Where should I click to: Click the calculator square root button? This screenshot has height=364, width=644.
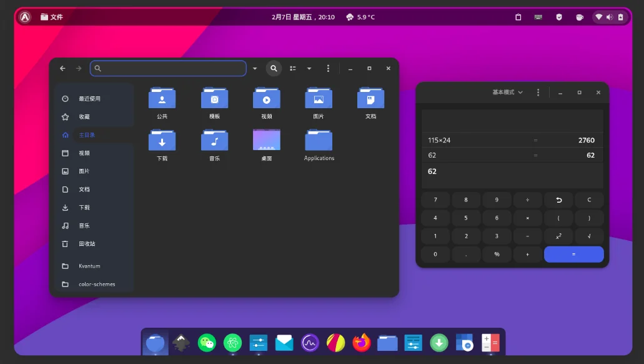(x=590, y=236)
